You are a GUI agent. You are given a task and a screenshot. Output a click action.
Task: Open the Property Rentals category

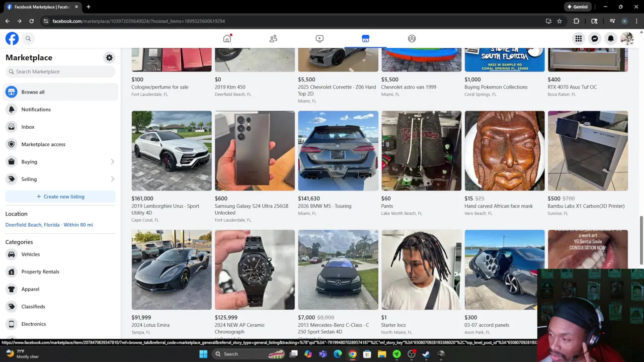(x=60, y=271)
